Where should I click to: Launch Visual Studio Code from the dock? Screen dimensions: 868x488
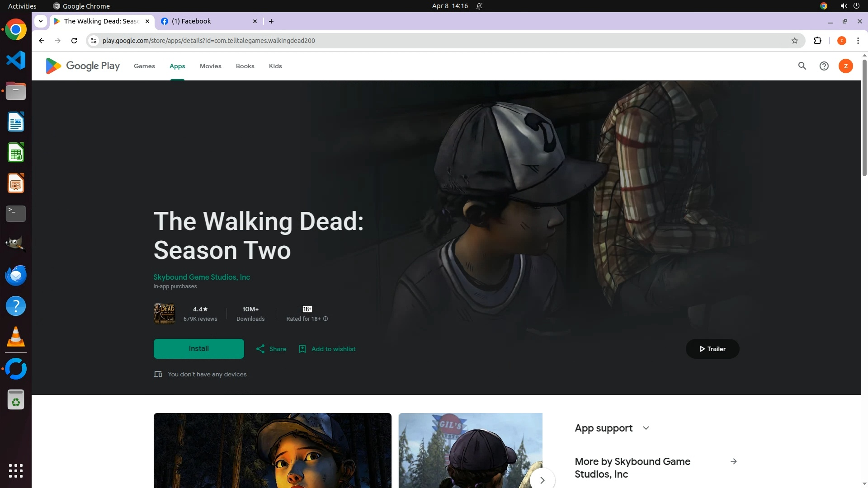tap(16, 60)
